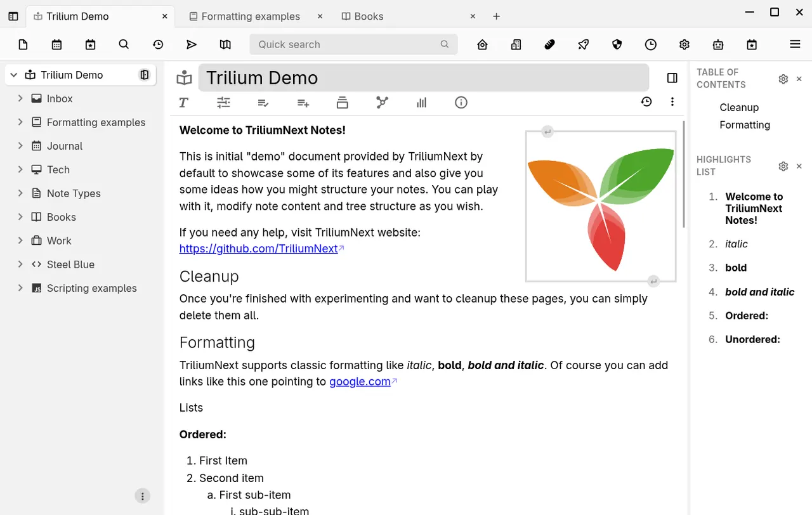Click the Jump to note arrow icon
This screenshot has width=812, height=515.
pos(192,44)
